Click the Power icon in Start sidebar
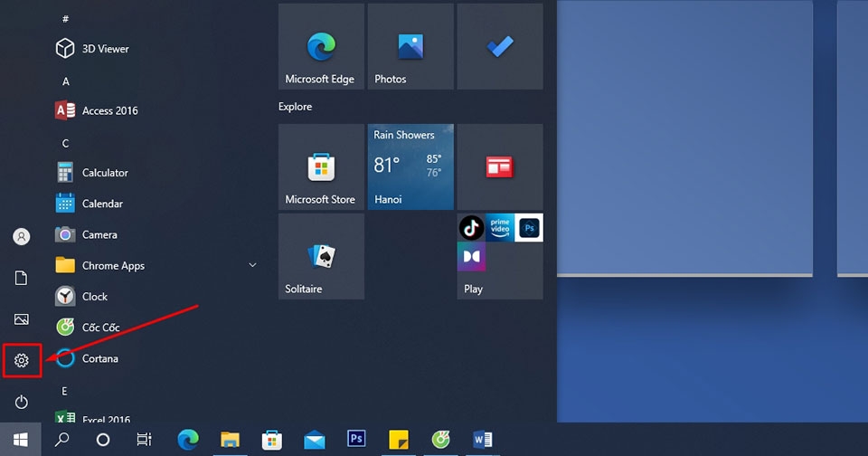The width and height of the screenshot is (868, 456). pos(22,402)
